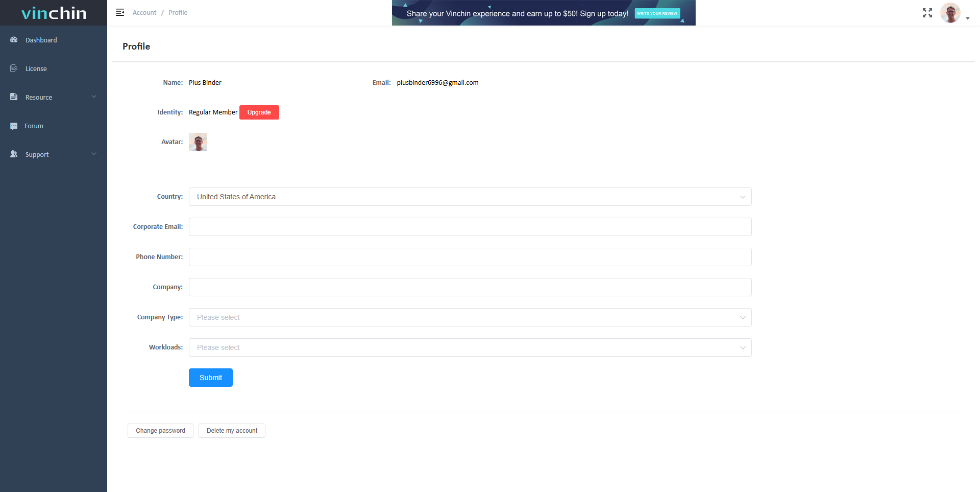
Task: Open the Company Type dropdown
Action: point(470,317)
